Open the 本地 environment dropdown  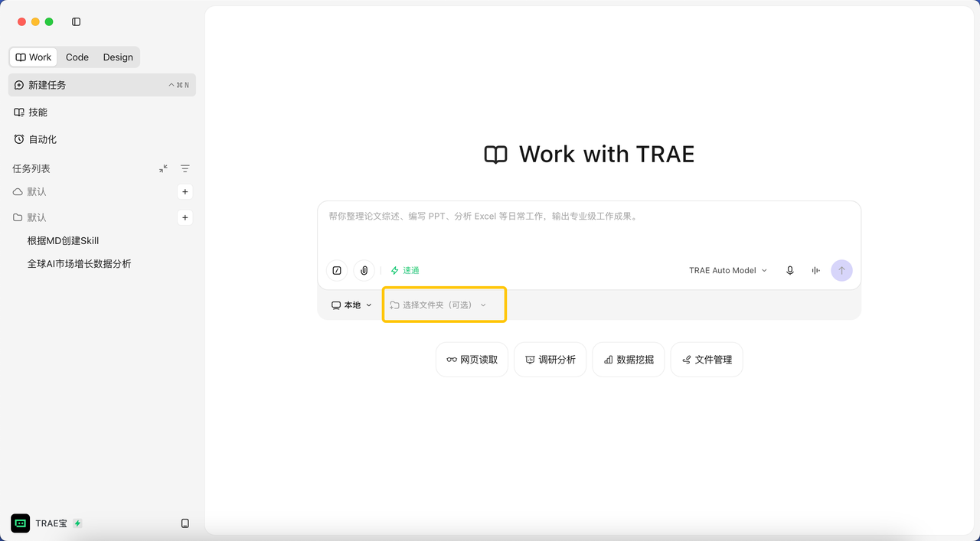coord(351,305)
